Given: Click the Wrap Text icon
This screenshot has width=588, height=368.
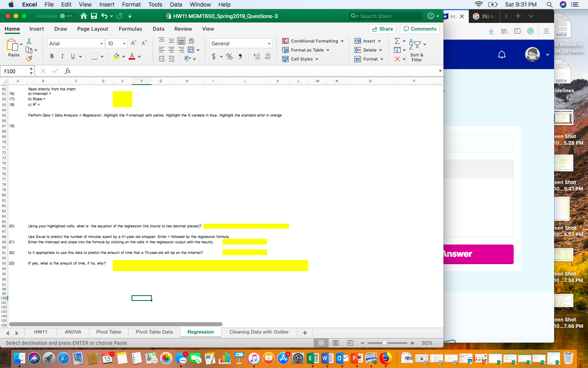Looking at the screenshot, I should [191, 40].
